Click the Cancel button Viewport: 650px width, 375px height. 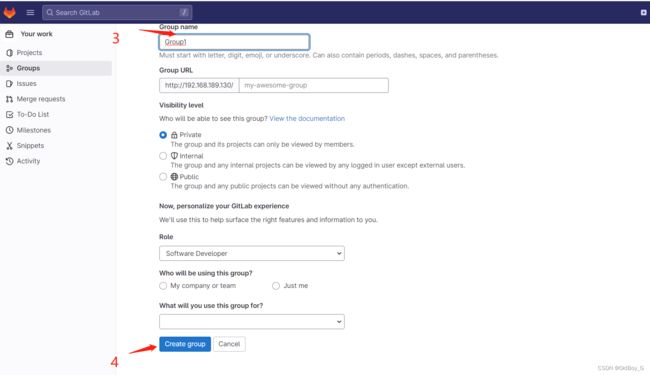point(229,344)
